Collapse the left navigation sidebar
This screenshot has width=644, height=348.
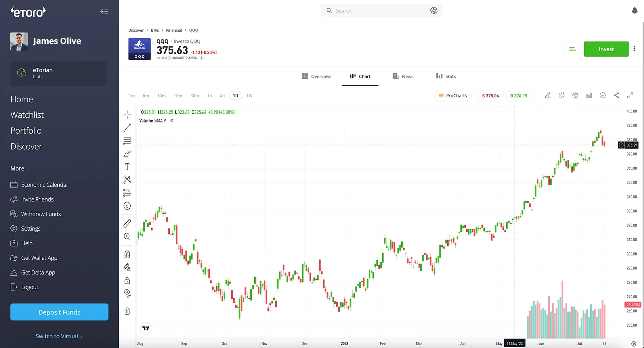coord(104,11)
